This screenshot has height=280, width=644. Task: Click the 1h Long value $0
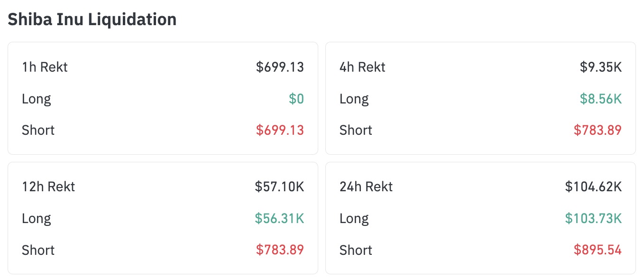[x=296, y=99]
